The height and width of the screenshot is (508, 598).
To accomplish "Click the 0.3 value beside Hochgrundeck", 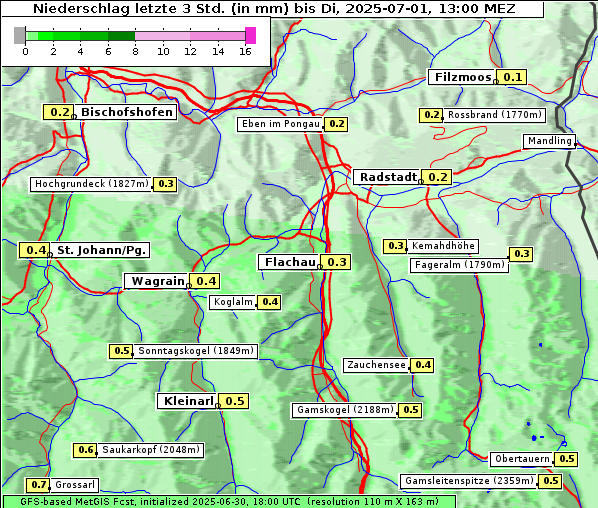I will pyautogui.click(x=166, y=184).
